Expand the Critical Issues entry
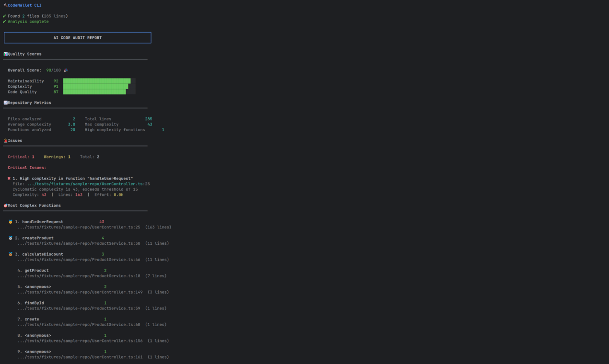This screenshot has height=364, width=609. (26, 167)
